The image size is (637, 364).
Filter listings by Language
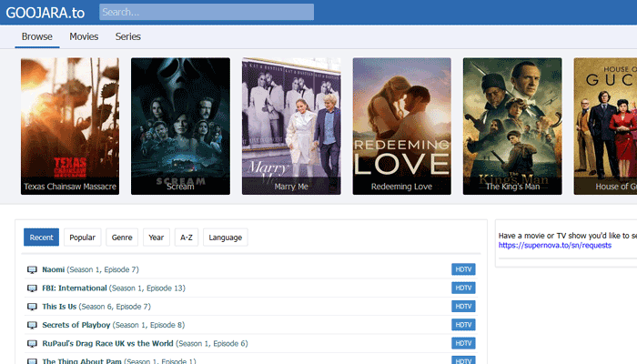[226, 238]
